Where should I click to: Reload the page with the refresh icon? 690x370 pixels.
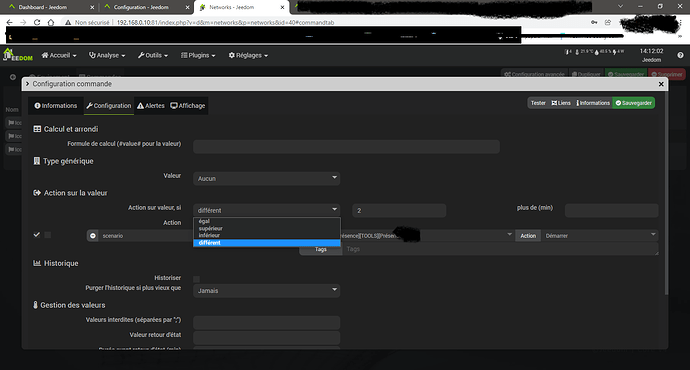[37, 22]
